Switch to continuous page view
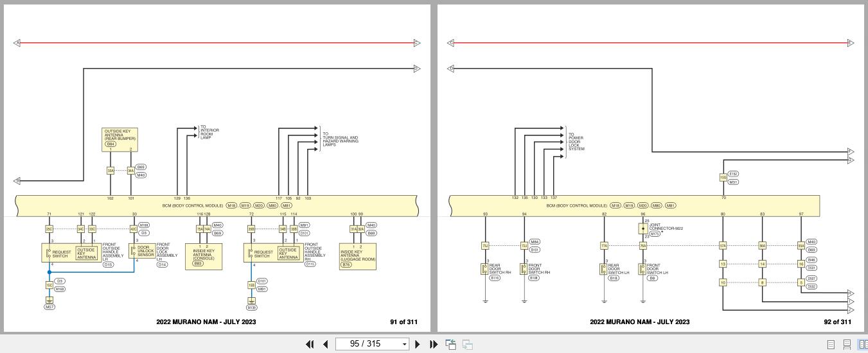The height and width of the screenshot is (353, 868). click(847, 345)
